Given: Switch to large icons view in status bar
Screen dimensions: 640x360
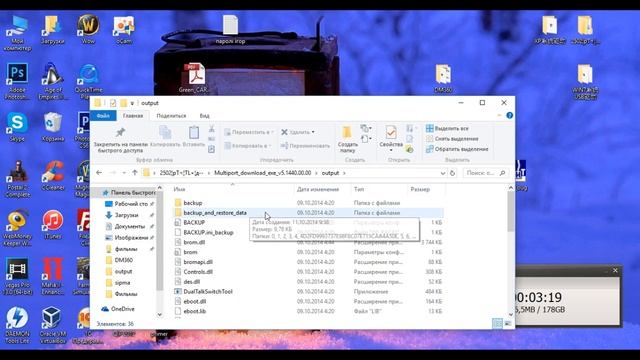Looking at the screenshot, I should [x=508, y=323].
